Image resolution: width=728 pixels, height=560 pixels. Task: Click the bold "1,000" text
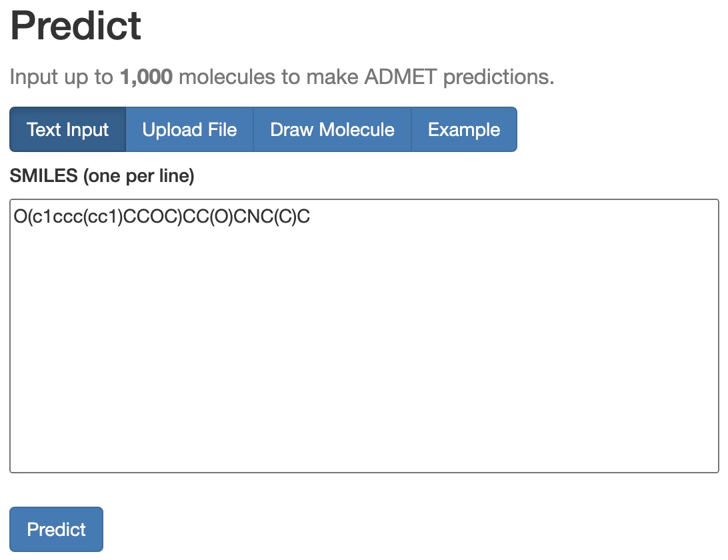pyautogui.click(x=146, y=77)
